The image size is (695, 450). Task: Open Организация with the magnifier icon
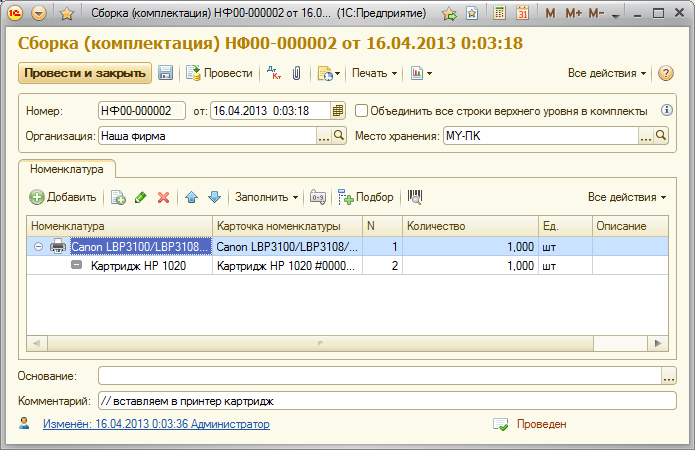339,136
